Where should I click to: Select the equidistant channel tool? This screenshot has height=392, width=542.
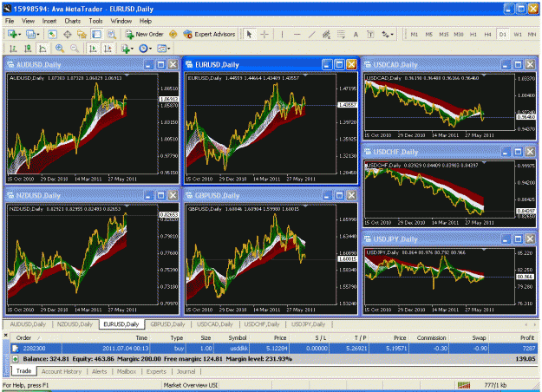(326, 34)
